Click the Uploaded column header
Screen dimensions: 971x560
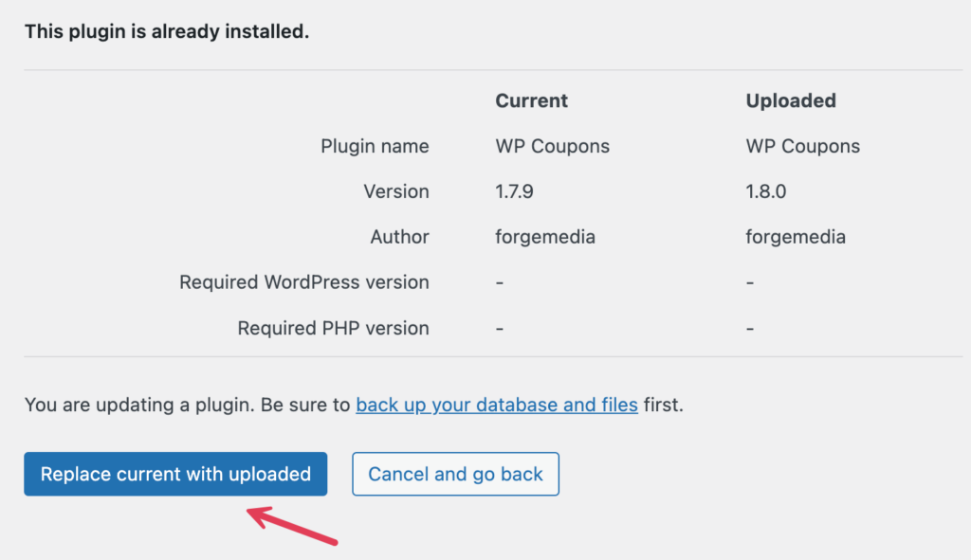791,100
